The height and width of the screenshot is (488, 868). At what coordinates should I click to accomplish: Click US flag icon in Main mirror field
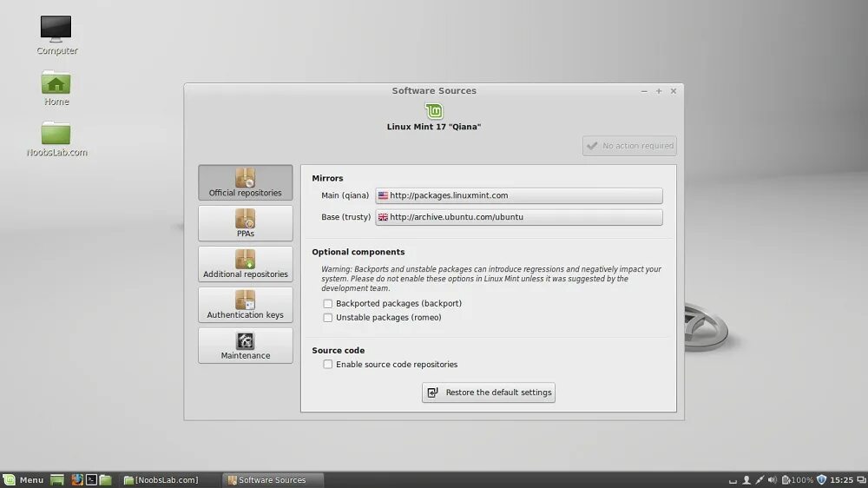point(383,195)
